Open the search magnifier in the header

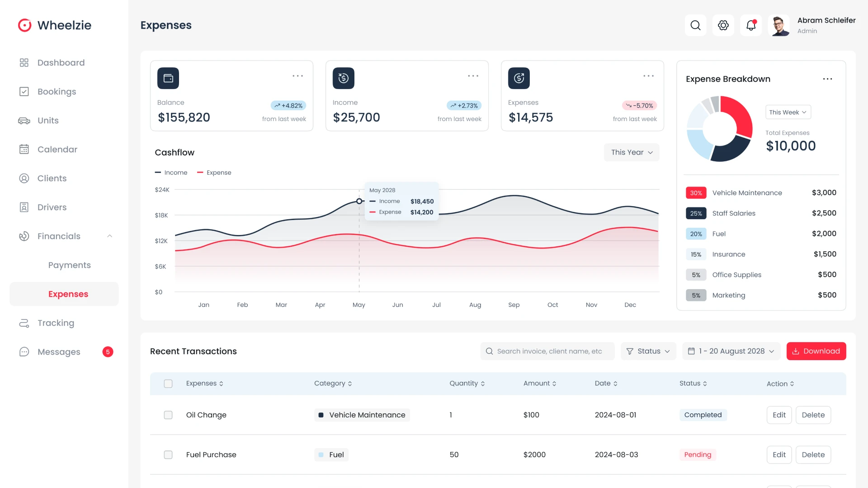click(x=695, y=25)
